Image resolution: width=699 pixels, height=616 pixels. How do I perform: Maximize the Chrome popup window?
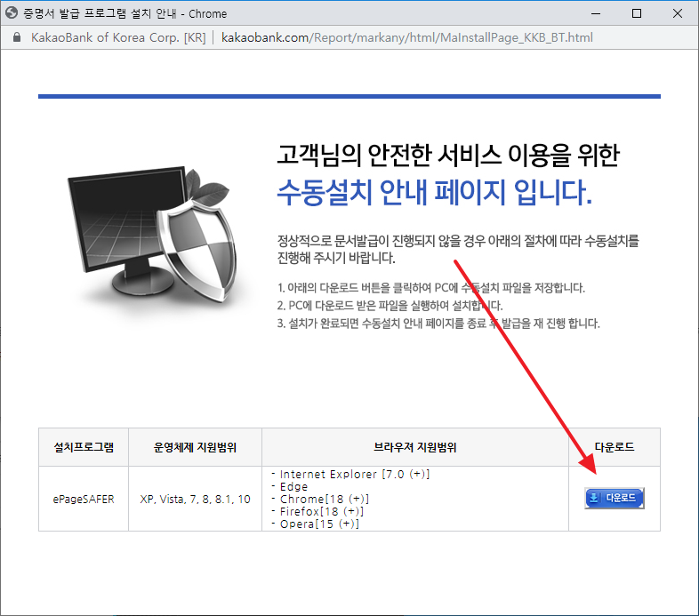tap(637, 13)
